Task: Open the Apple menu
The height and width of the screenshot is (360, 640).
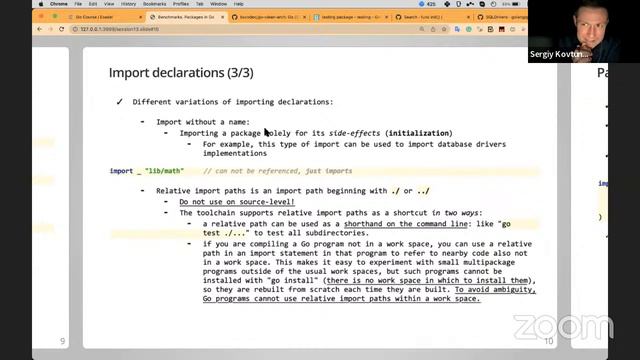Action: click(41, 4)
